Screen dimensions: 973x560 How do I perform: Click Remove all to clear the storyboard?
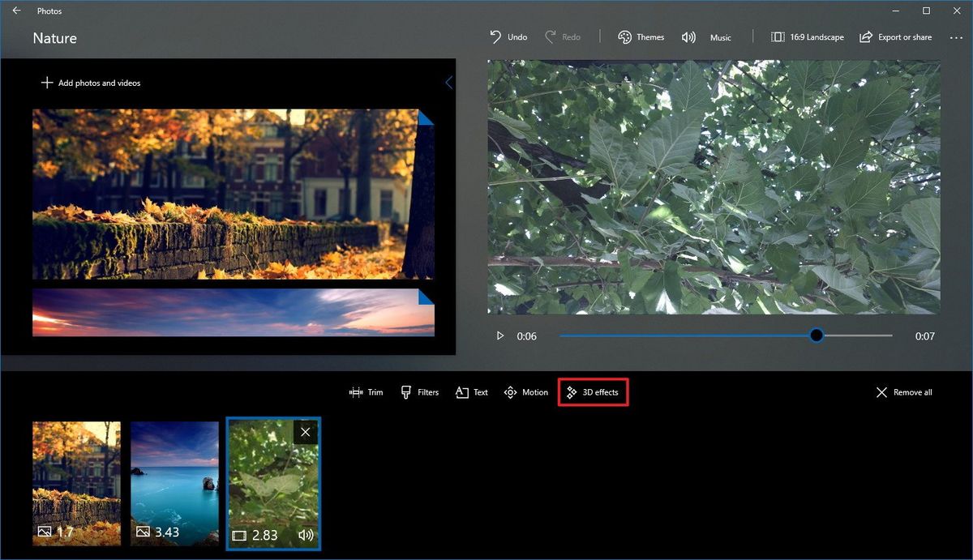coord(902,391)
